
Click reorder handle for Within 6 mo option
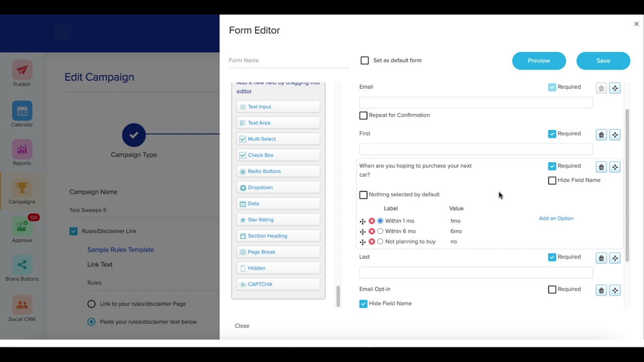pos(363,232)
